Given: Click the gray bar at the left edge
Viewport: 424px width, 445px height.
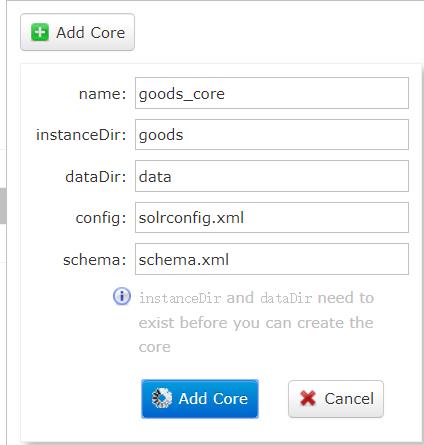Looking at the screenshot, I should point(3,206).
